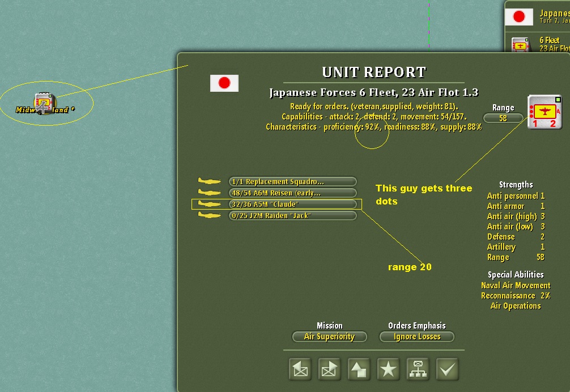Click the Midway Island map label
Image resolution: width=570 pixels, height=392 pixels.
click(x=45, y=110)
